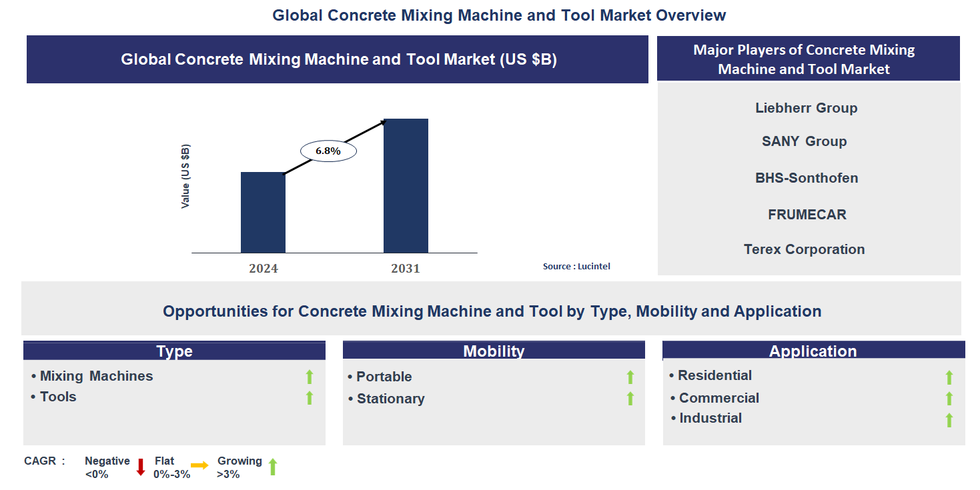Screen dimensions: 980x490
Task: Expand the Mobility section header
Action: point(494,350)
